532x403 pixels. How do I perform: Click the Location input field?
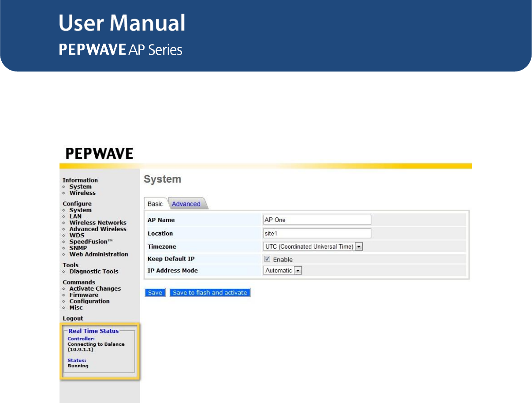tap(317, 233)
